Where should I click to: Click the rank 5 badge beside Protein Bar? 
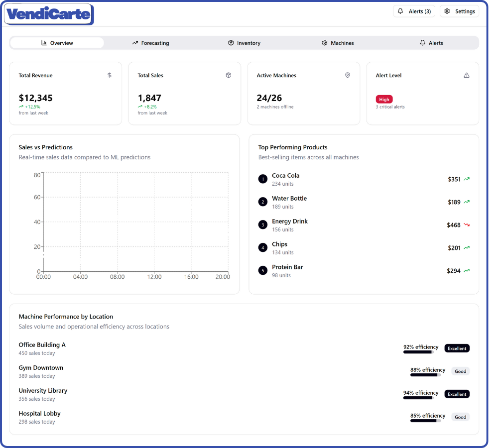click(263, 271)
